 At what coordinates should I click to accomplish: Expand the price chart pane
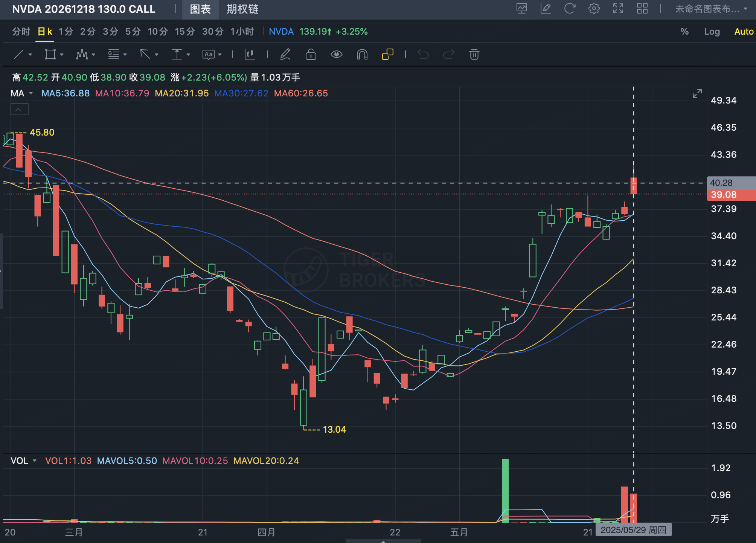point(697,93)
